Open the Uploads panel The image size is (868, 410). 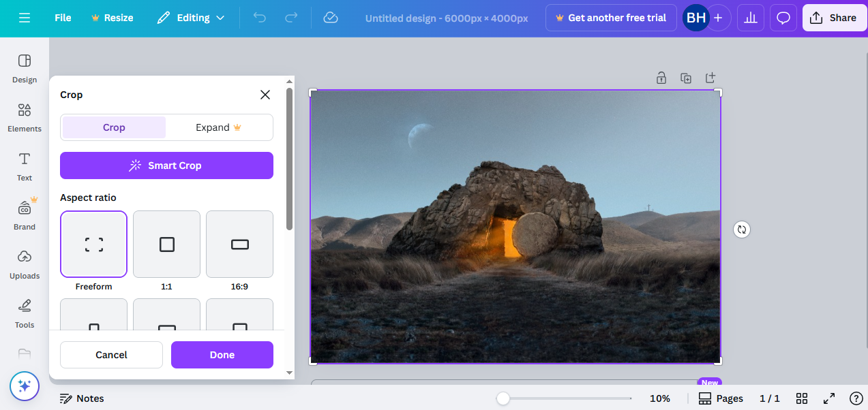(x=24, y=264)
